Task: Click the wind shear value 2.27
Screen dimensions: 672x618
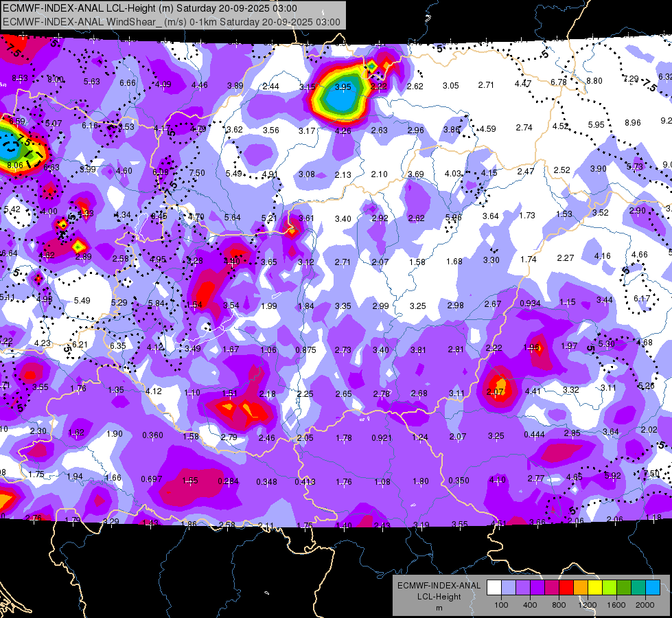Action: (566, 258)
